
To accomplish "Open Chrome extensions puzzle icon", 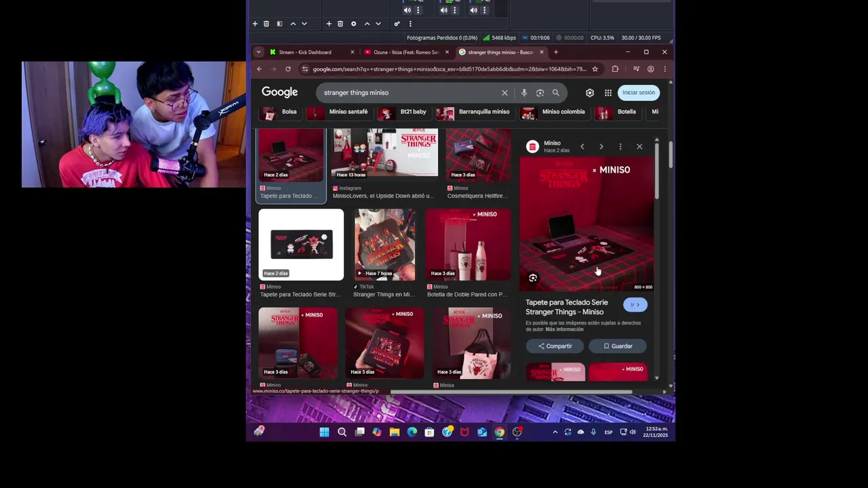I will (x=615, y=69).
